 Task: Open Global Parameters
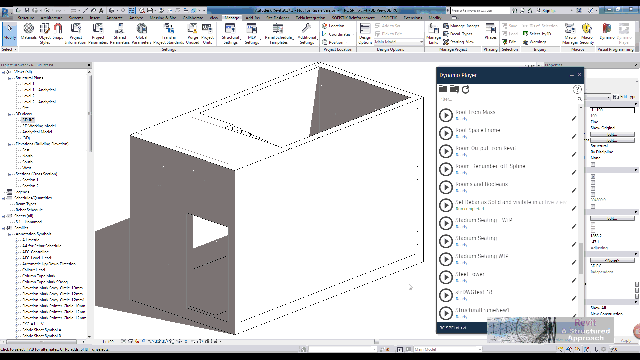(x=141, y=33)
